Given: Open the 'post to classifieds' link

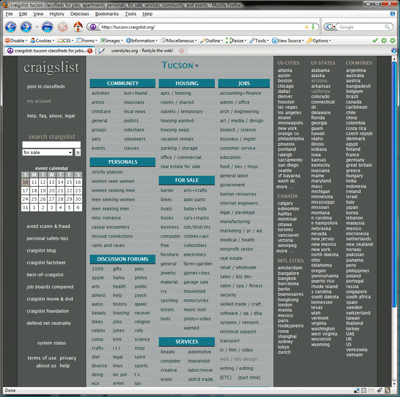Looking at the screenshot, I should (46, 87).
